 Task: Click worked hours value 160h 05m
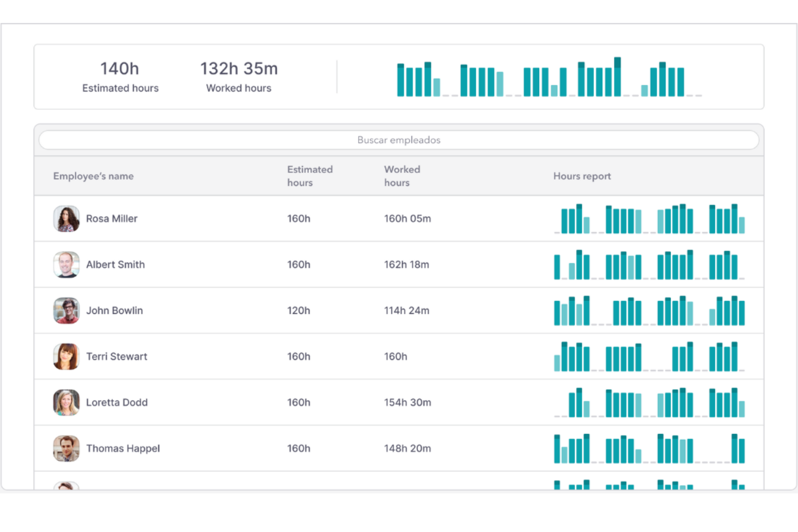click(x=408, y=219)
